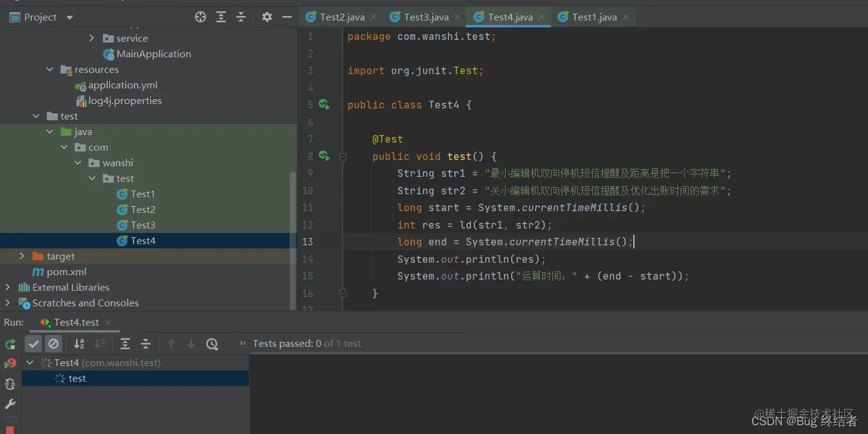
Task: Collapse all nodes in Project panel
Action: pyautogui.click(x=241, y=17)
